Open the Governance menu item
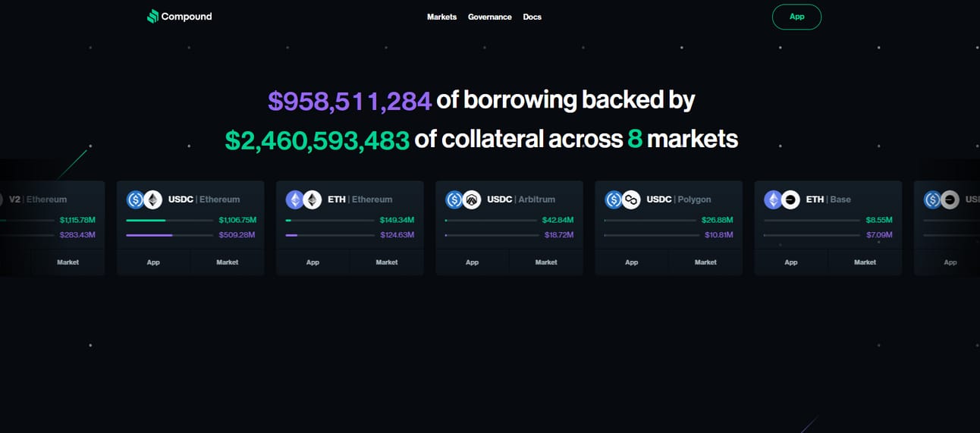This screenshot has width=980, height=433. click(490, 17)
